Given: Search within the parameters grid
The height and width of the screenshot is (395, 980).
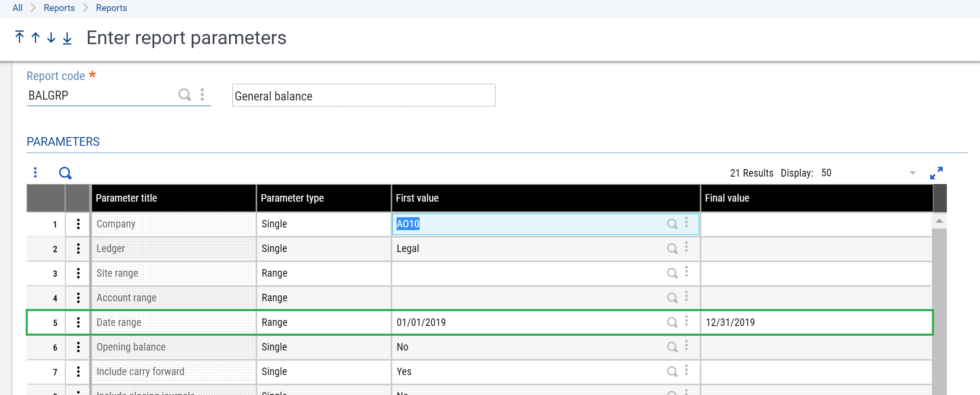Looking at the screenshot, I should coord(65,173).
